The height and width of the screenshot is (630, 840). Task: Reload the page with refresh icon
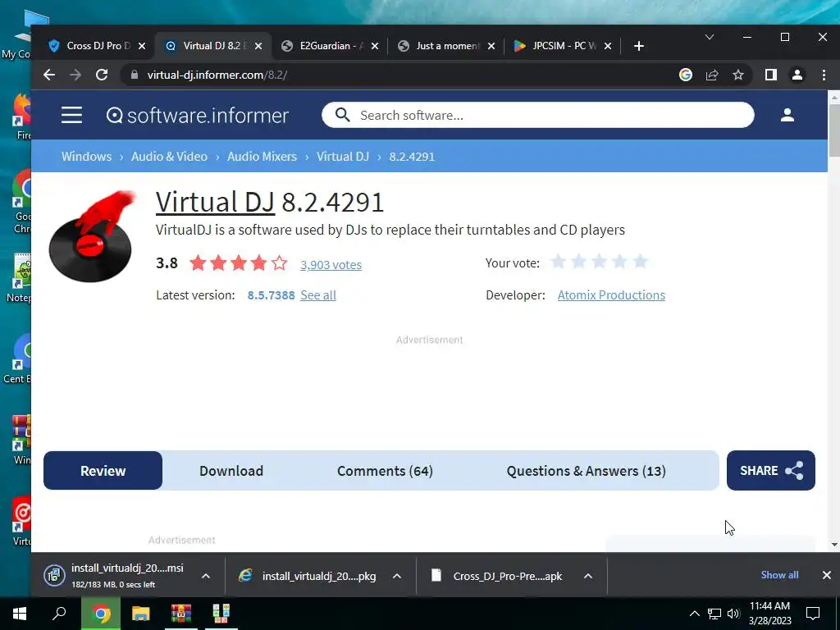pyautogui.click(x=102, y=75)
